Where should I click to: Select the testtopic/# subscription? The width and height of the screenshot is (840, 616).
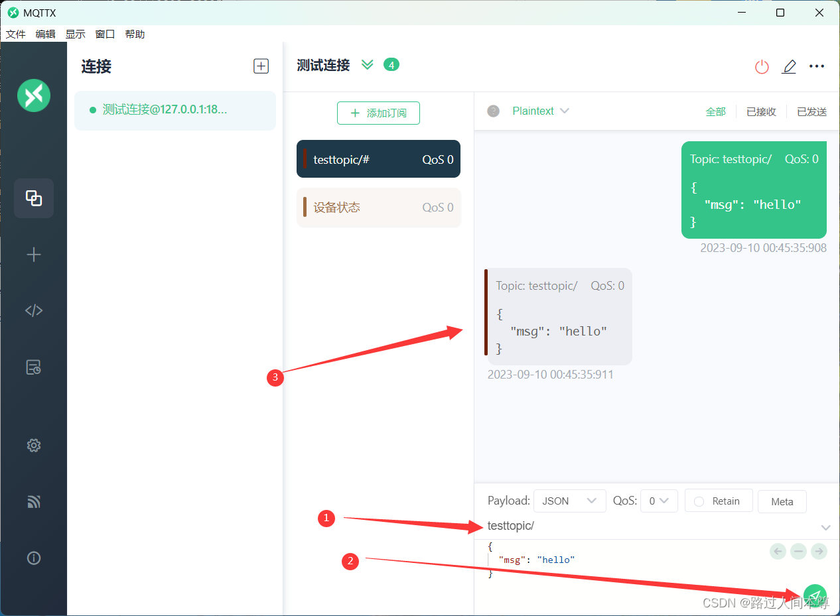coord(378,159)
